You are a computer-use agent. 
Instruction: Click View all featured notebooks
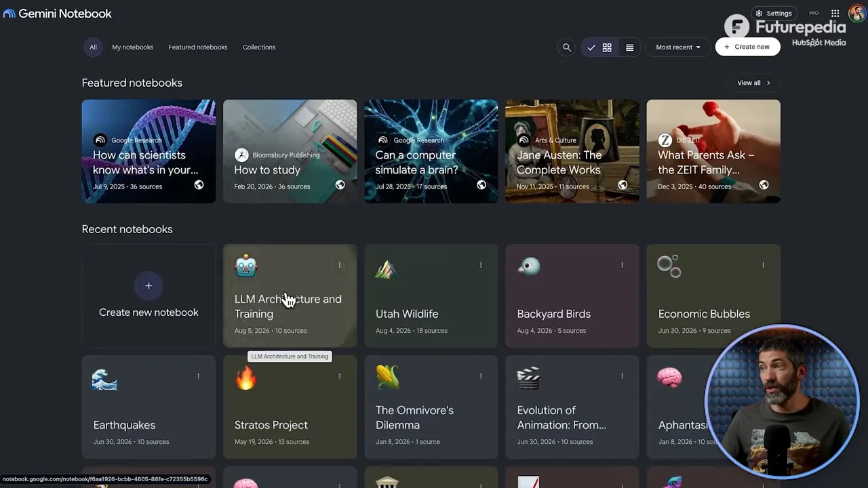[x=753, y=83]
